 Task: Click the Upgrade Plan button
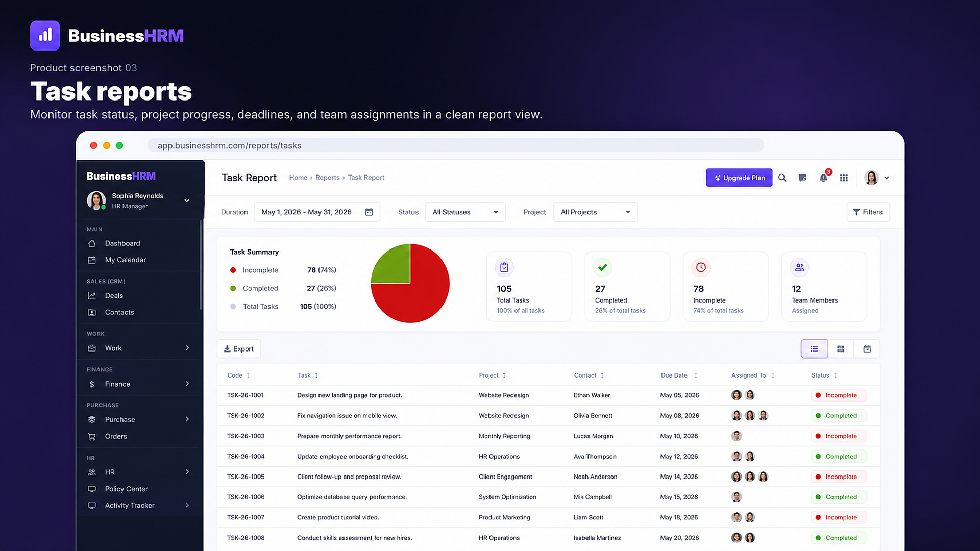[739, 178]
